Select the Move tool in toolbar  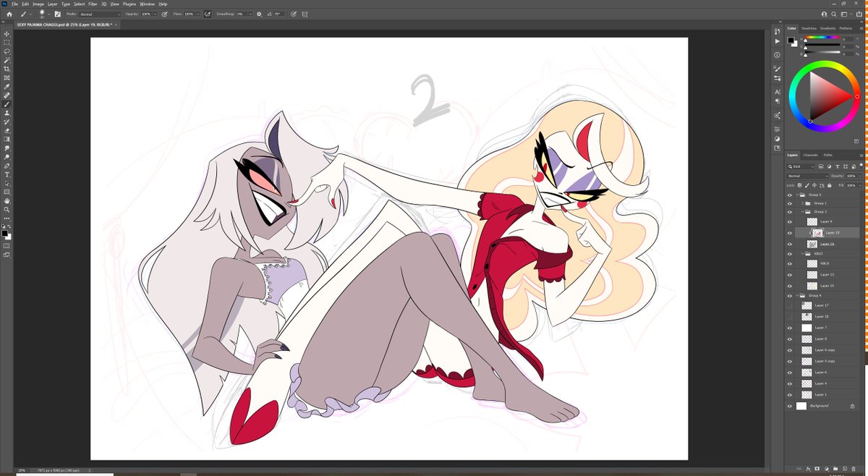(x=7, y=34)
